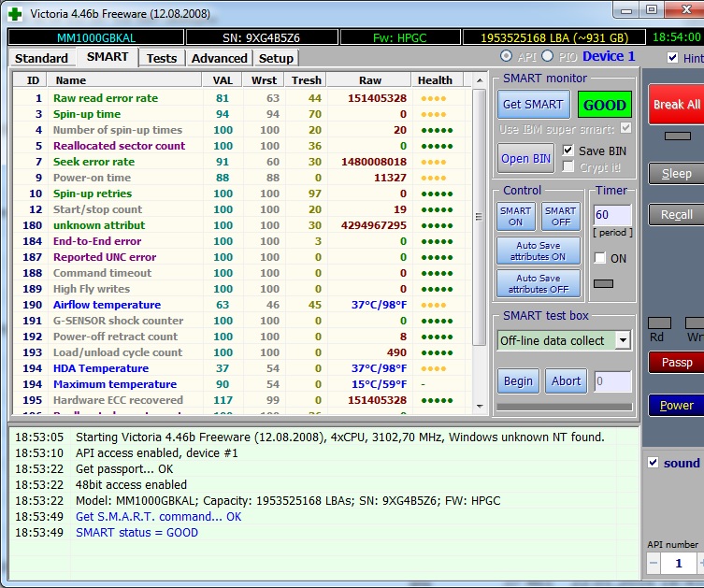Click the Rd indicator light
The width and height of the screenshot is (704, 588).
point(659,323)
